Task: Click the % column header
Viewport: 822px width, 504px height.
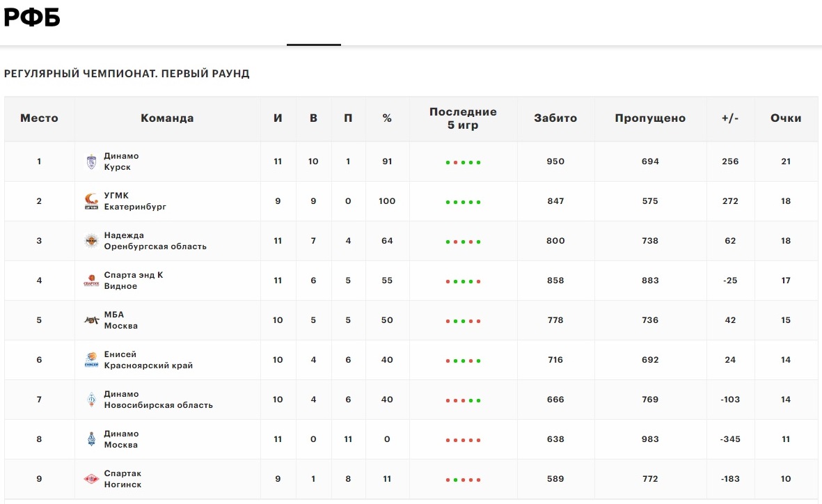Action: click(387, 118)
